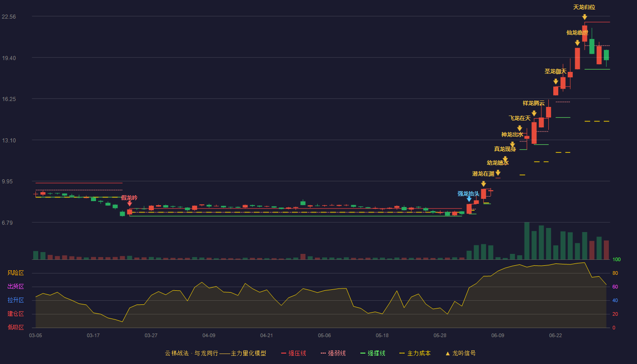Click the 06-22 date label

click(556, 335)
